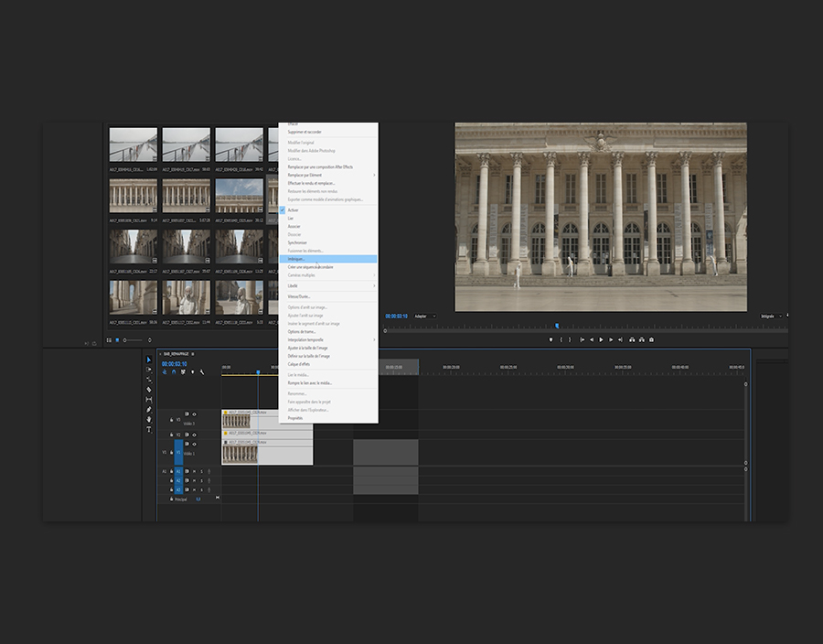Click the timeline wrench settings icon

coord(202,372)
